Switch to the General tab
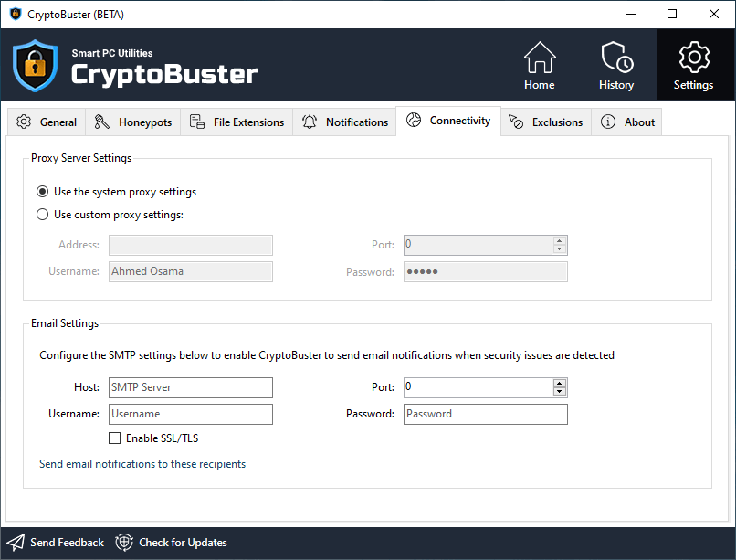The width and height of the screenshot is (736, 560). (x=47, y=122)
